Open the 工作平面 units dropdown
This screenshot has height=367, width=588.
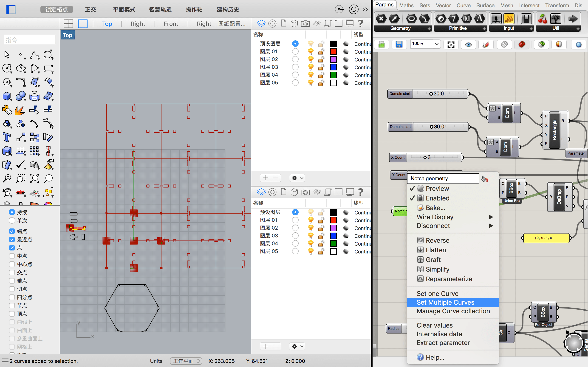pyautogui.click(x=186, y=361)
